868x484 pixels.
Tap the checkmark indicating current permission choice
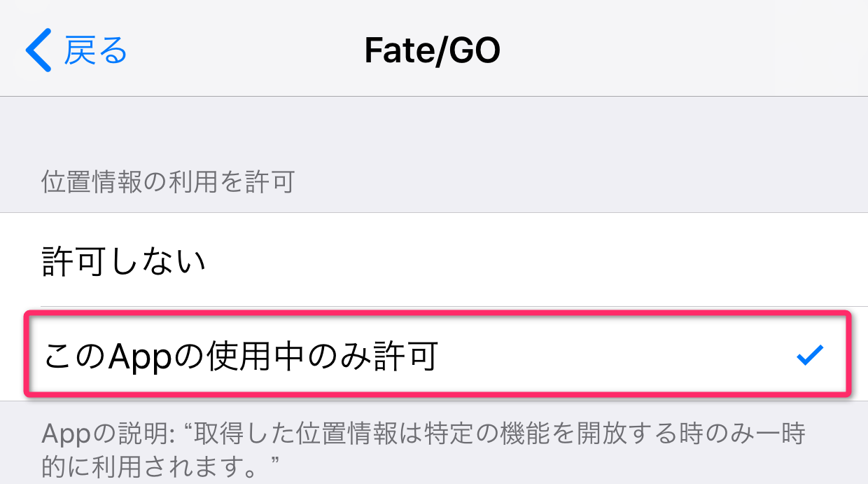point(810,355)
